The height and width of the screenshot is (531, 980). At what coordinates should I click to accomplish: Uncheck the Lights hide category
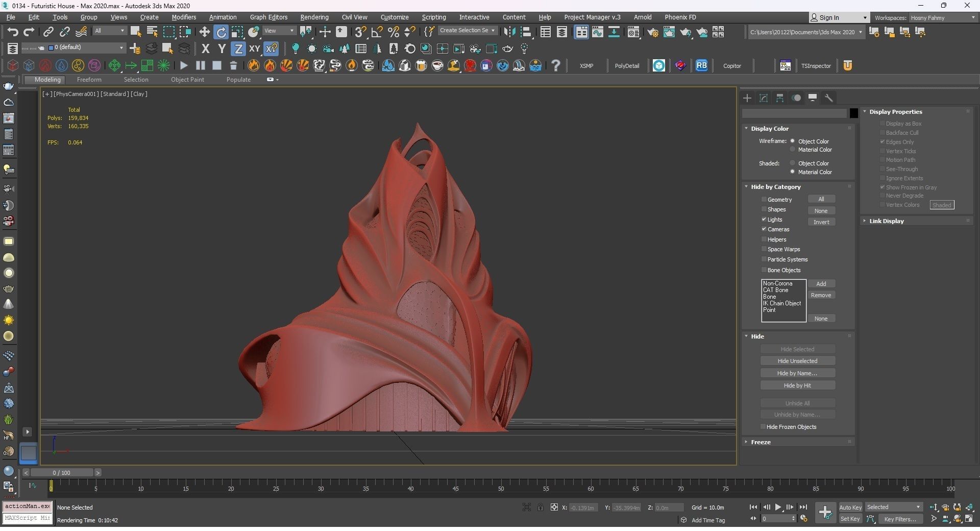[x=764, y=220]
